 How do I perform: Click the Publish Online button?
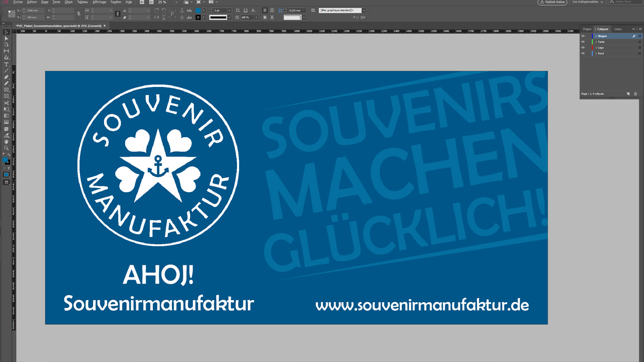tap(552, 2)
